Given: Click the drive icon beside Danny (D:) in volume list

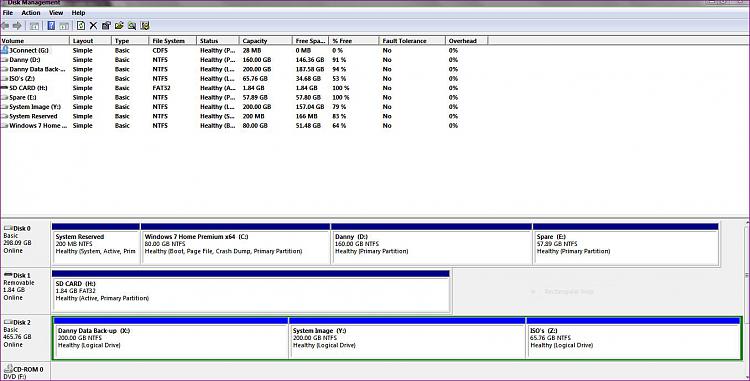Looking at the screenshot, I should [x=5, y=60].
